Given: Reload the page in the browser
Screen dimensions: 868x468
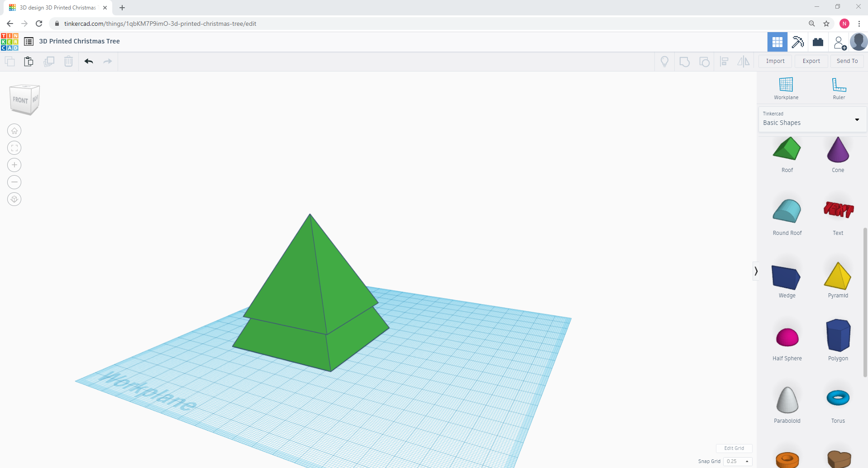Looking at the screenshot, I should click(x=39, y=24).
